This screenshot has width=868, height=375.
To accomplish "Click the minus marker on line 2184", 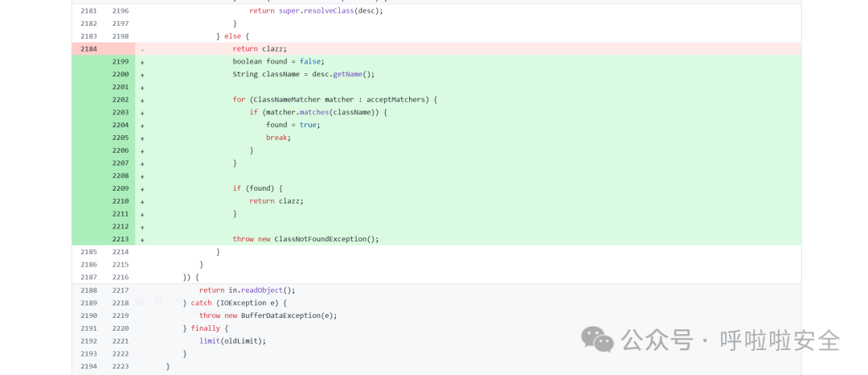I will pyautogui.click(x=142, y=49).
